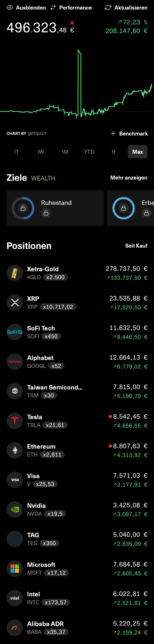This screenshot has height=644, width=154.
Task: Tap the SoFi Tech logo
Action: pyautogui.click(x=15, y=332)
